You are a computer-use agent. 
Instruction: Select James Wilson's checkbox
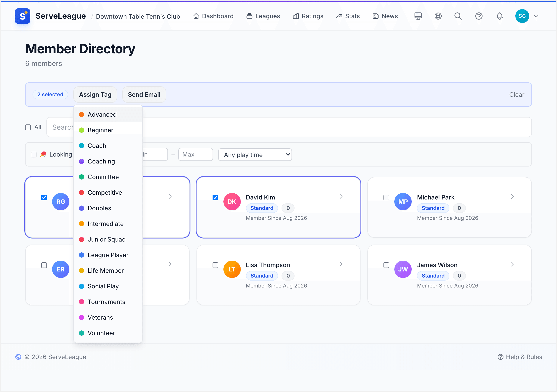pos(386,265)
